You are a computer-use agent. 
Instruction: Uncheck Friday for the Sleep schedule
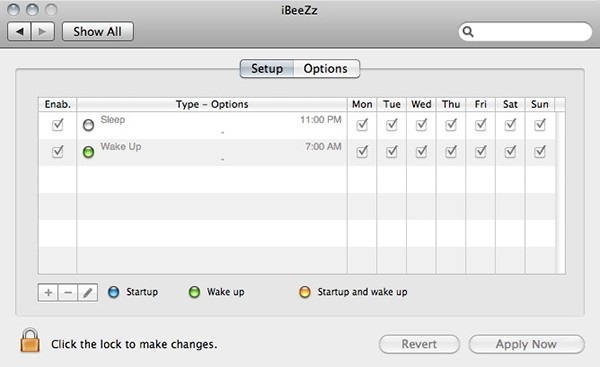coord(481,124)
